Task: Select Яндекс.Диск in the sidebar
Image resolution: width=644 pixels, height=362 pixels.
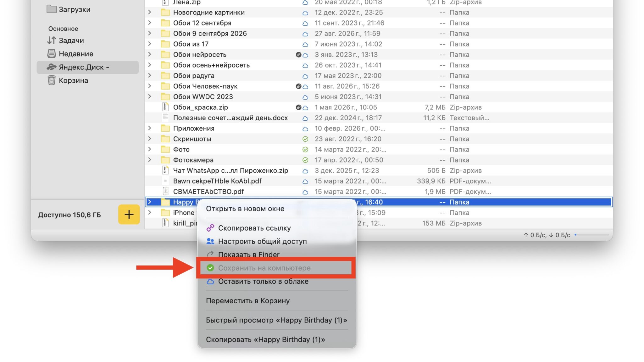Action: 87,67
